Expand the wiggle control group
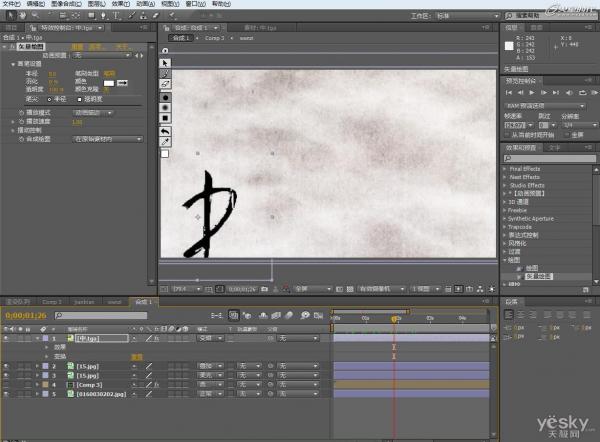Viewport: 600px width, 442px height. (13, 130)
